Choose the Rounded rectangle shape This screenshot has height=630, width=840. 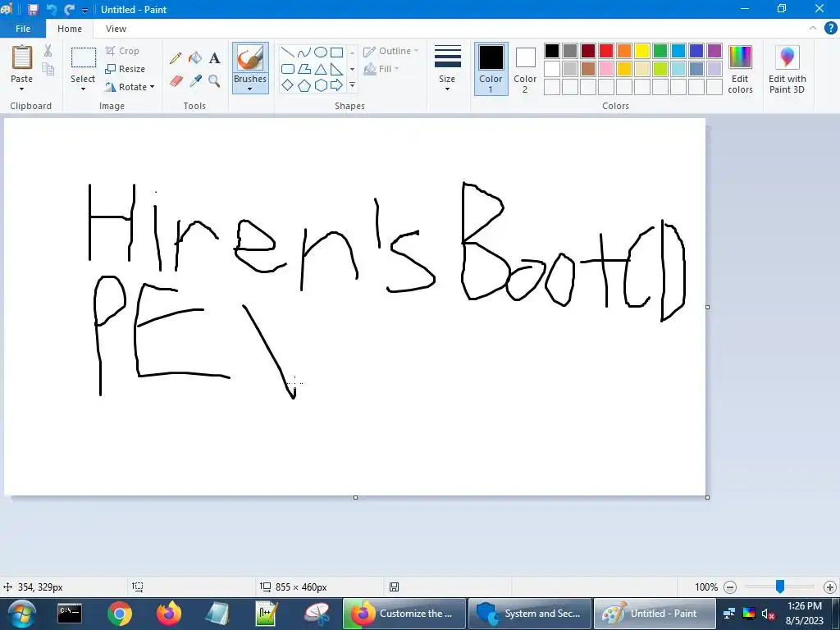pos(288,69)
